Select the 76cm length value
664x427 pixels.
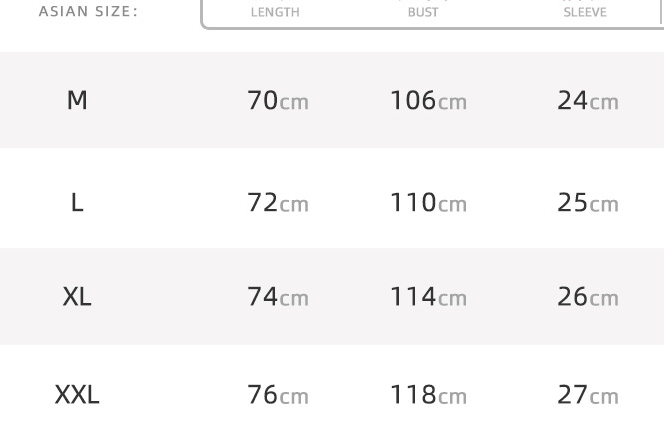pyautogui.click(x=277, y=394)
